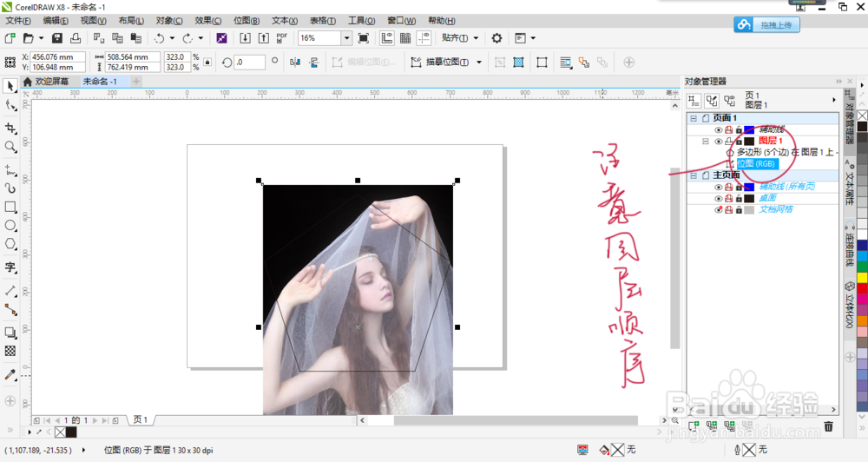Add new document tab with plus

[x=136, y=82]
